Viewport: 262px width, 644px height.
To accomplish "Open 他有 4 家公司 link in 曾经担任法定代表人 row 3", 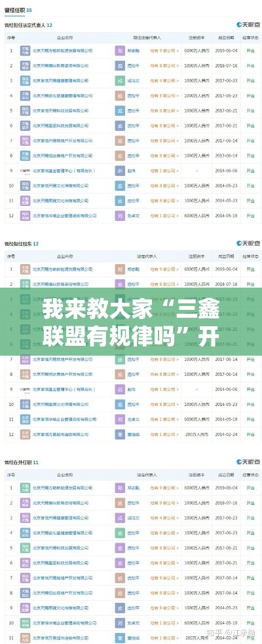I will click(164, 81).
